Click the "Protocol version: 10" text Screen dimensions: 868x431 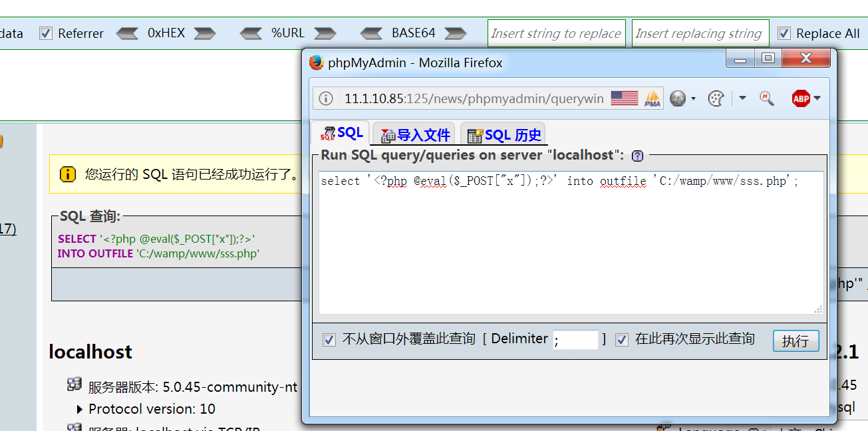(x=152, y=409)
